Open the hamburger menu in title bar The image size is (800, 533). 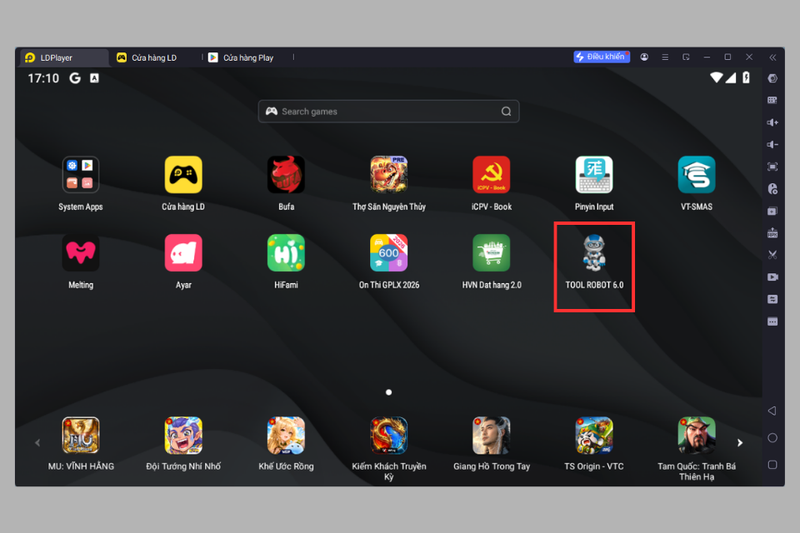665,57
